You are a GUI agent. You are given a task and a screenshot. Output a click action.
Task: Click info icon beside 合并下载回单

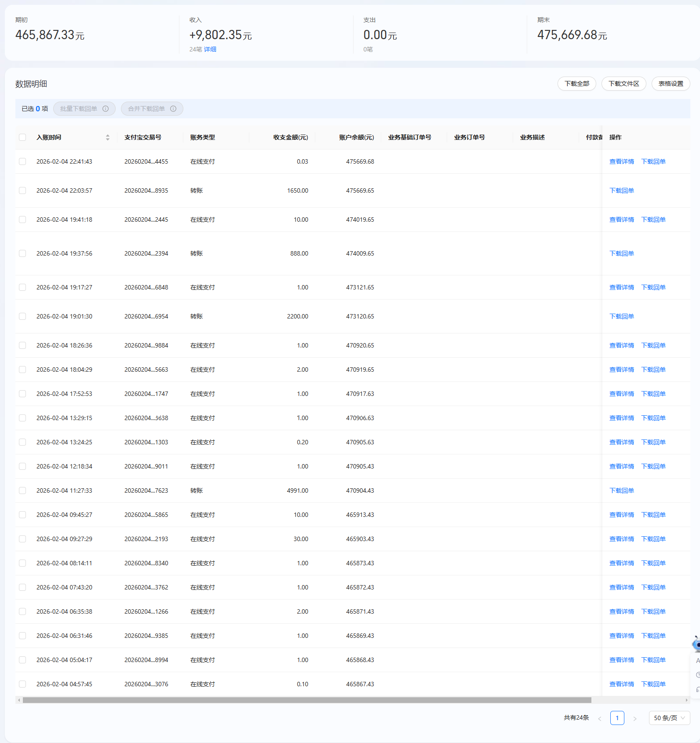click(x=173, y=109)
